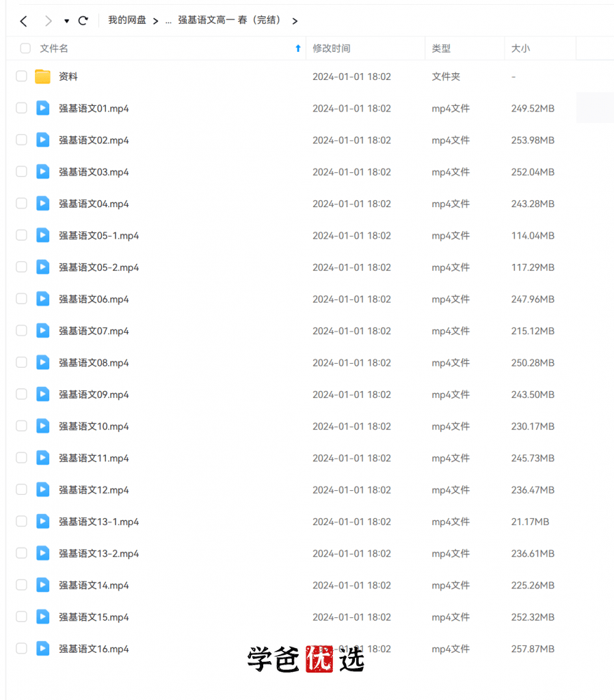Open the yellow 资料 folder icon
614x700 pixels.
pos(42,77)
